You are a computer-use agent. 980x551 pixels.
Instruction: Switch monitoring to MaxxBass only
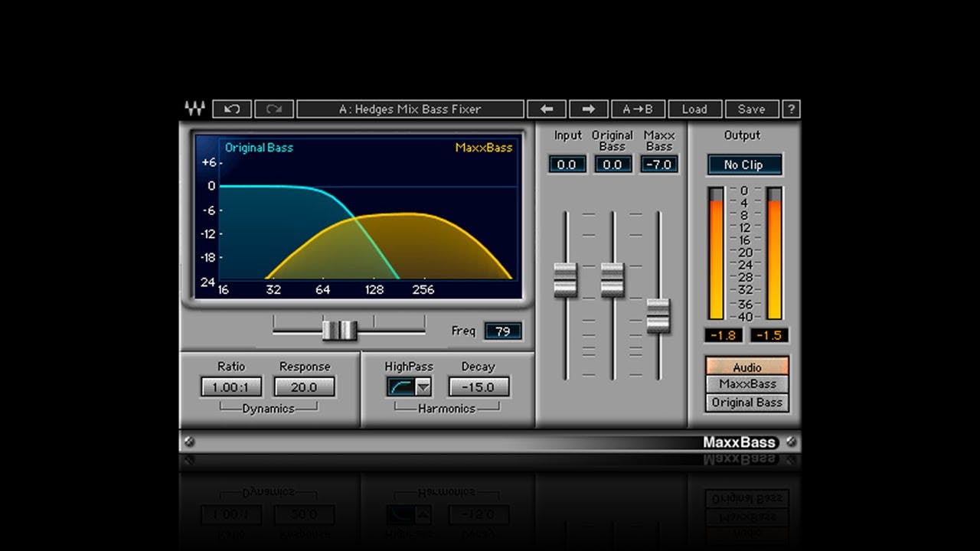tap(746, 384)
